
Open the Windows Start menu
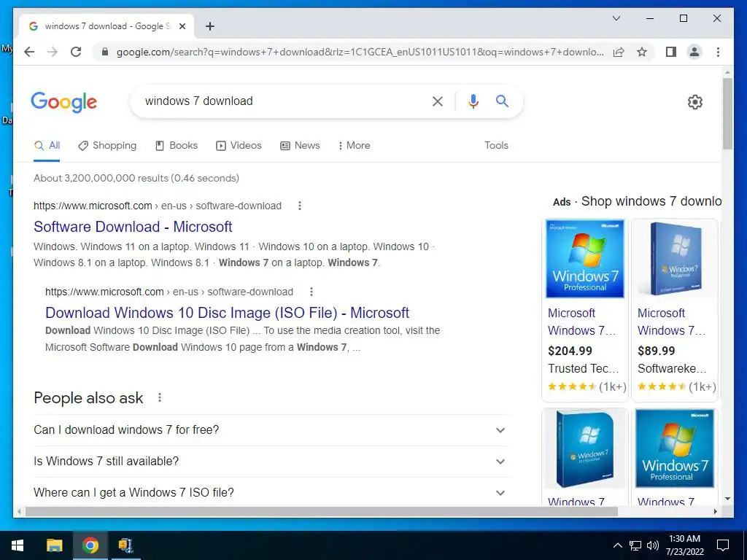(18, 545)
